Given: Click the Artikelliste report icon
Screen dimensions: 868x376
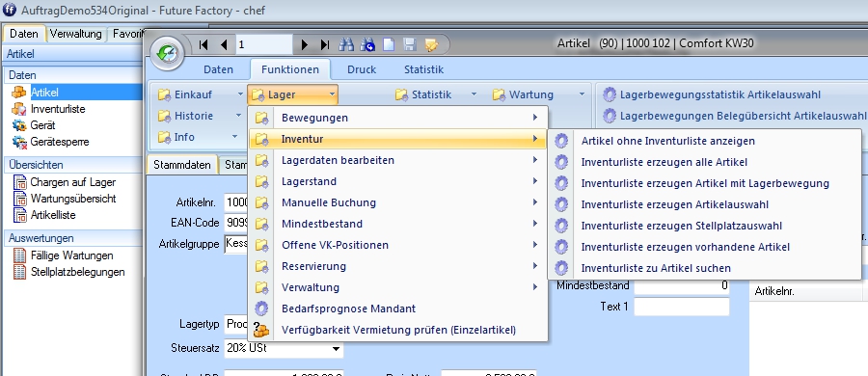Looking at the screenshot, I should 20,215.
